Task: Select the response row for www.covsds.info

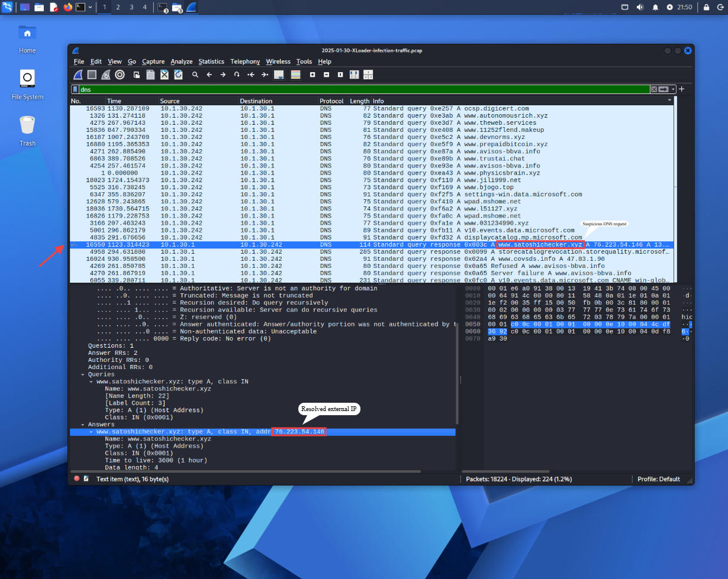Action: point(373,258)
